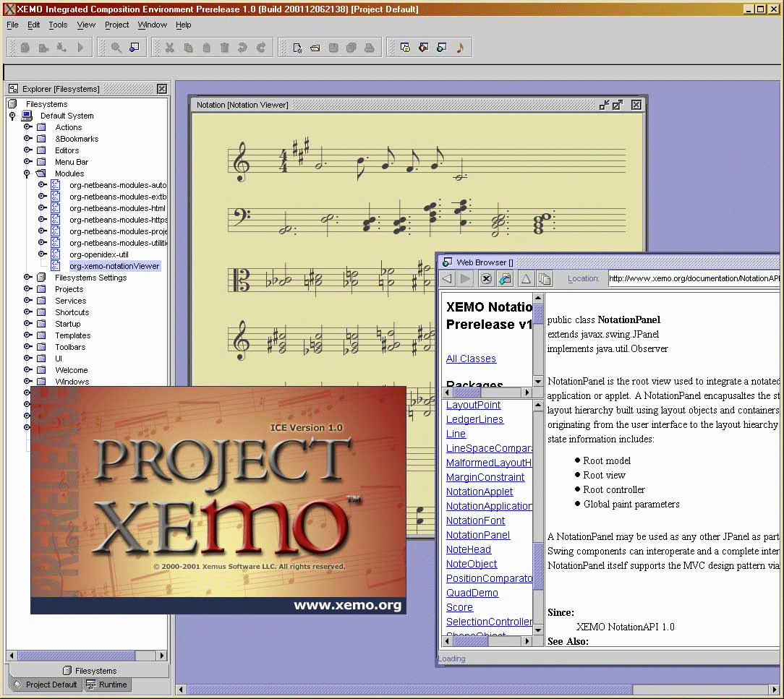Image resolution: width=784 pixels, height=699 pixels.
Task: Click the All Classes link
Action: coord(471,359)
